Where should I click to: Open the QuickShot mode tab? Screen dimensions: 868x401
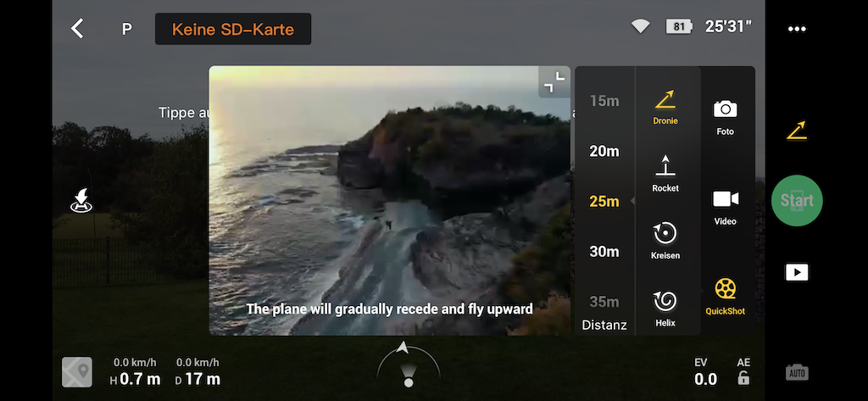725,297
